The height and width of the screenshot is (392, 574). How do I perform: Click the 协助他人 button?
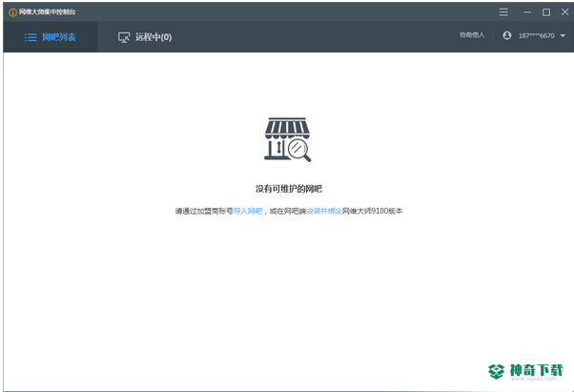pos(472,35)
